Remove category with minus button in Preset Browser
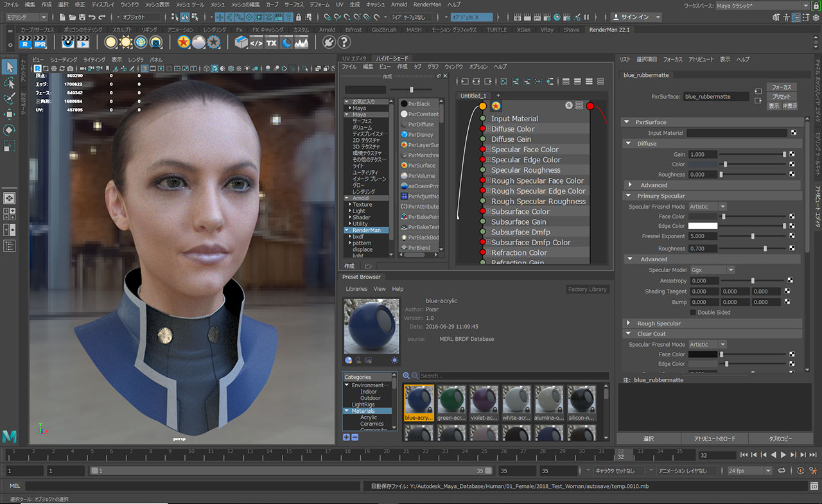Viewport: 822px width, 504px height. coord(354,437)
